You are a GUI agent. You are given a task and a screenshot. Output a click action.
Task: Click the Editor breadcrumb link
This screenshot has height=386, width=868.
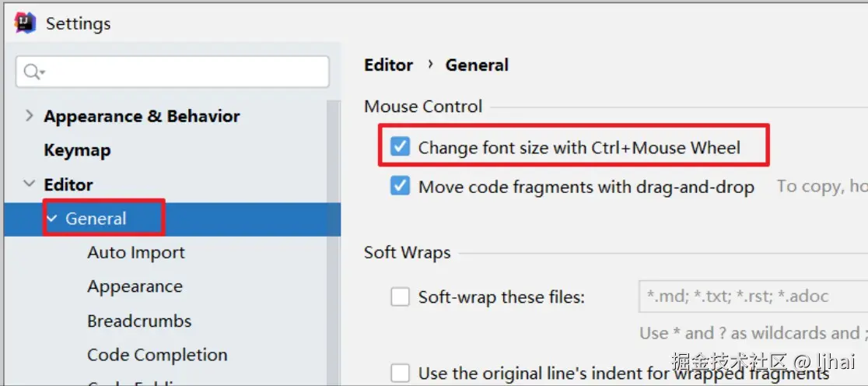click(388, 65)
